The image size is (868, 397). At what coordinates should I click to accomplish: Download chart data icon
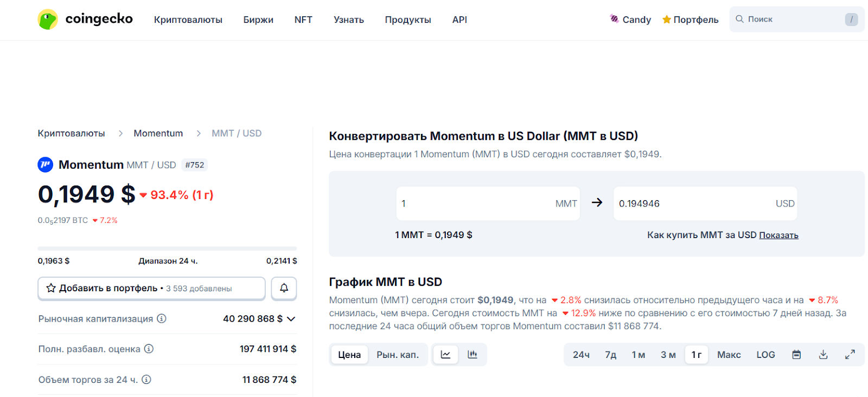pos(823,355)
